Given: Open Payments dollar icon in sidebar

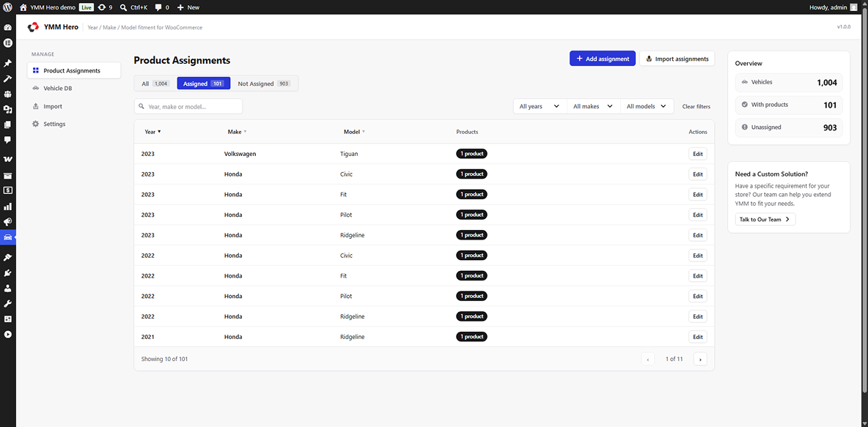Looking at the screenshot, I should [x=8, y=190].
